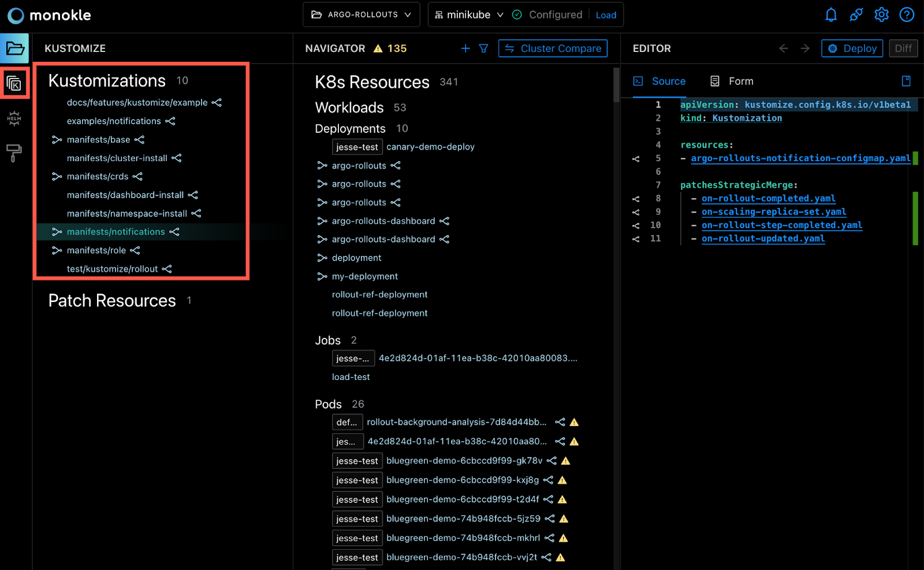Open on-scaling-replica-set.yaml link in editor
This screenshot has width=924, height=570.
coord(774,212)
